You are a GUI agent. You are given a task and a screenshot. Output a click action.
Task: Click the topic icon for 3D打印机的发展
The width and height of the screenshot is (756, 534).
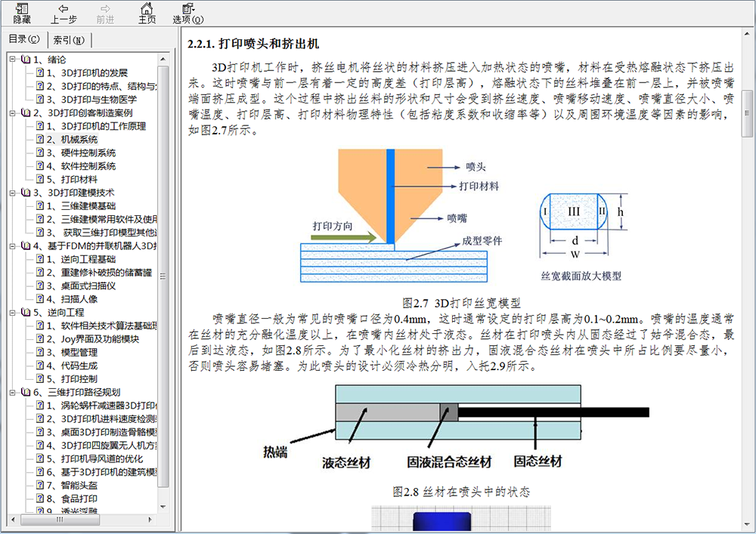tap(41, 73)
